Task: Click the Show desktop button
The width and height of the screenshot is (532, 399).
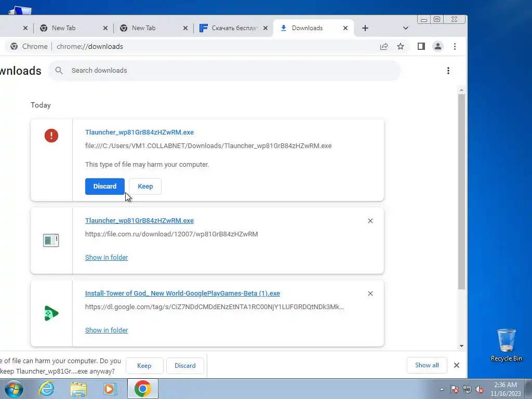Action: click(x=528, y=389)
